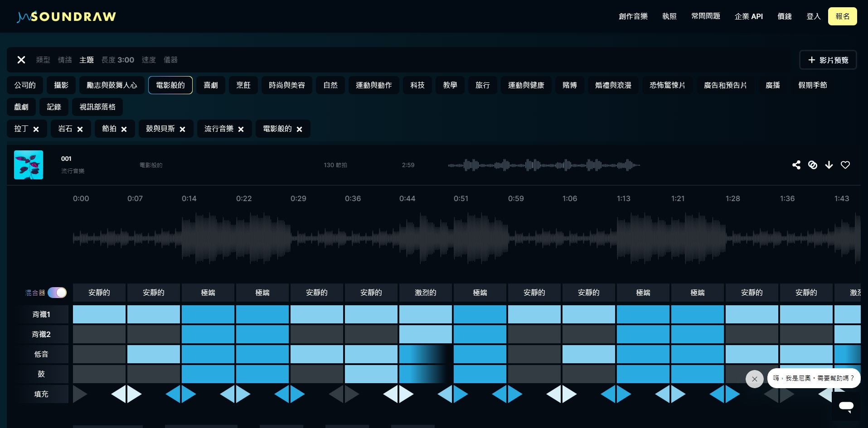Share the track 001
868x428 pixels.
click(x=796, y=165)
